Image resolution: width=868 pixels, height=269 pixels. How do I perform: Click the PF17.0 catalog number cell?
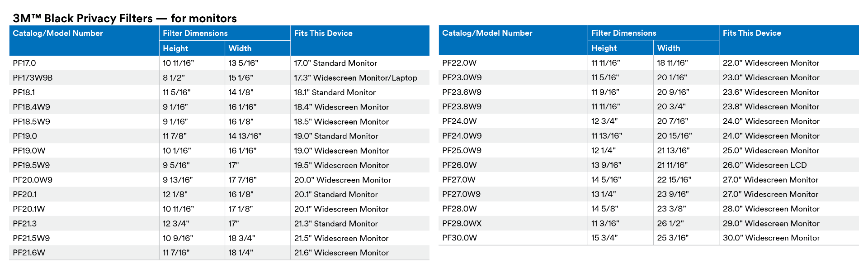click(24, 63)
